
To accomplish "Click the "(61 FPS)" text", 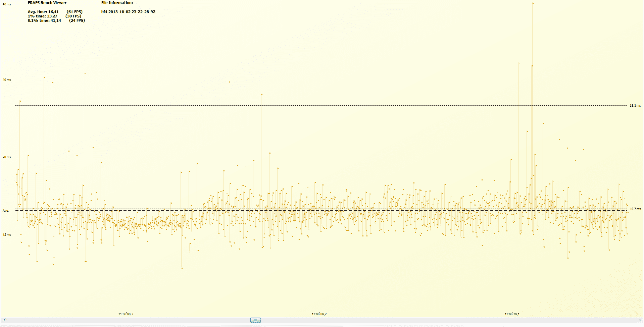I will click(x=75, y=12).
